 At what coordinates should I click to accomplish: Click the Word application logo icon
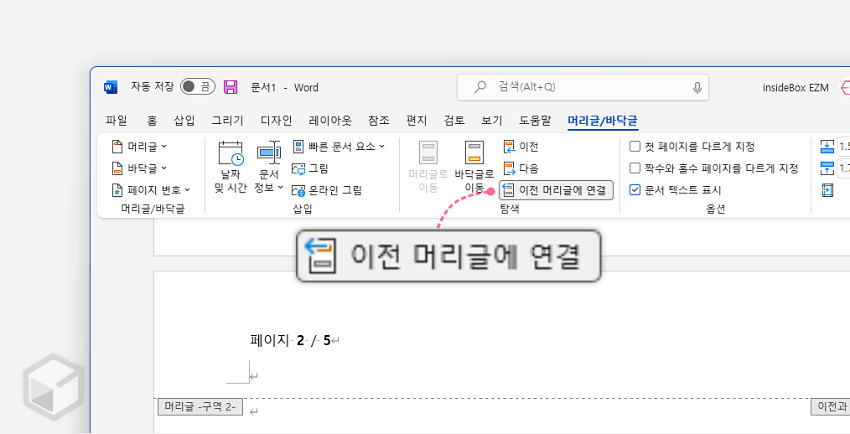tap(111, 87)
